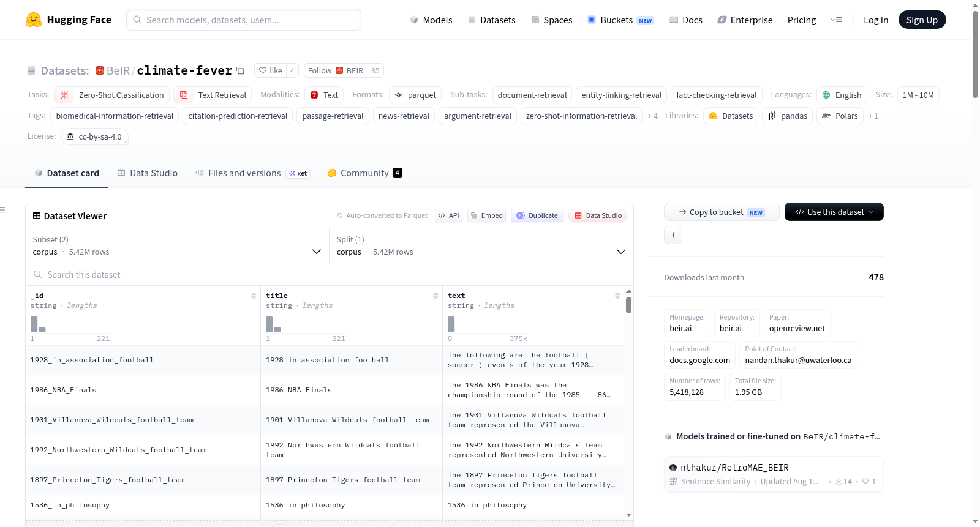
Task: Open Enterprise in top navigation
Action: coord(745,20)
